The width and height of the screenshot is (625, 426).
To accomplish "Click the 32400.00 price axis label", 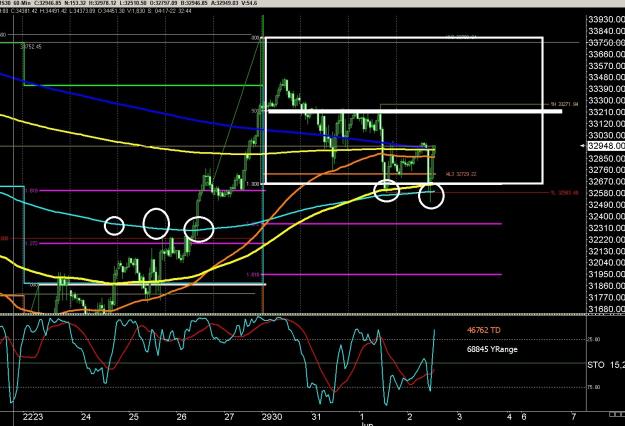I will click(x=606, y=216).
